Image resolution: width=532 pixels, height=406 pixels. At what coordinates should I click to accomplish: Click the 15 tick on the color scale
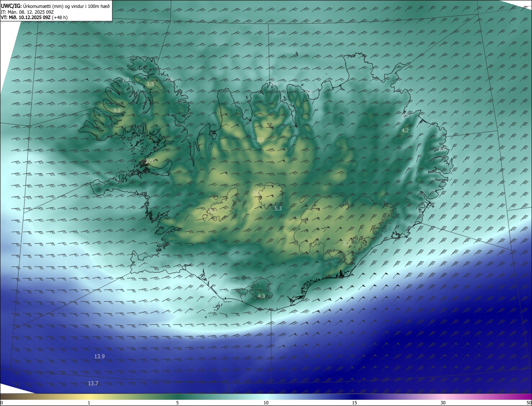point(355,403)
